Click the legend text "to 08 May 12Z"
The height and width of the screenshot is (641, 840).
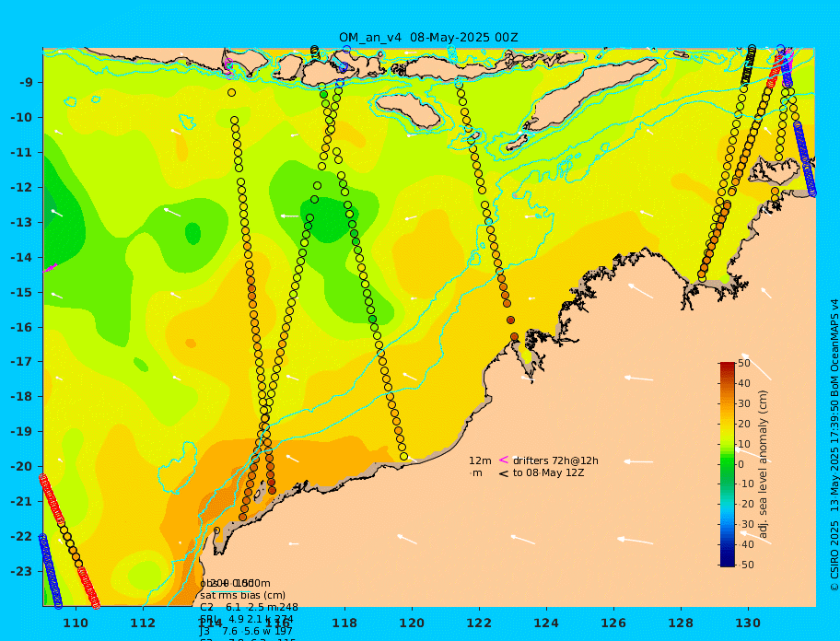[x=548, y=473]
